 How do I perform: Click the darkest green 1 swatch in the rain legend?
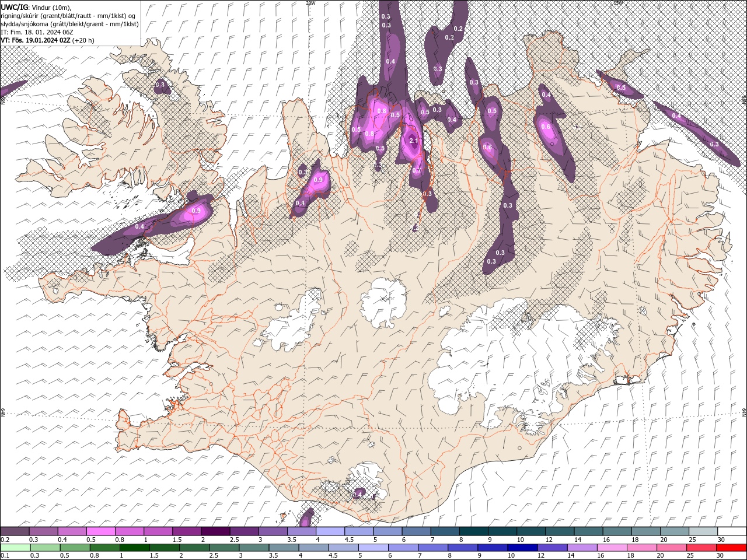click(x=134, y=548)
